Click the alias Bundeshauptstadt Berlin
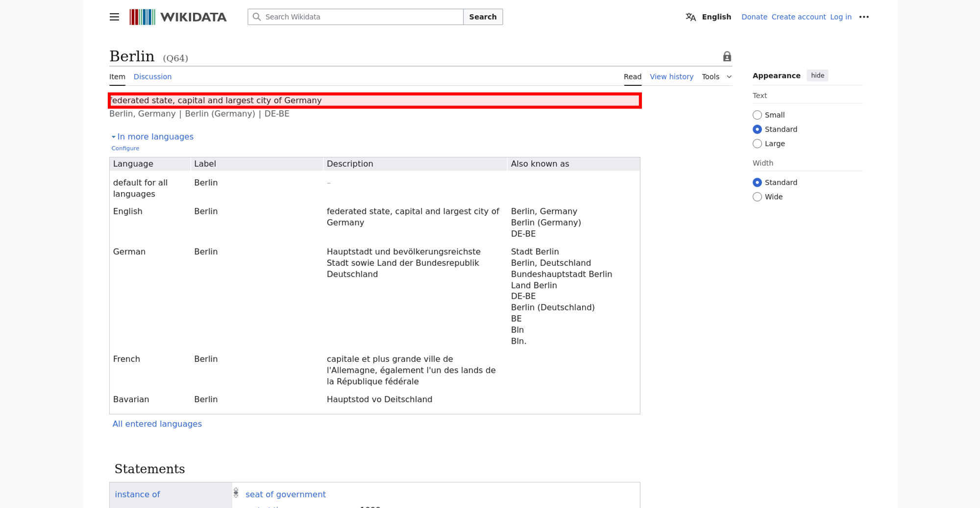This screenshot has height=508, width=980. (562, 274)
